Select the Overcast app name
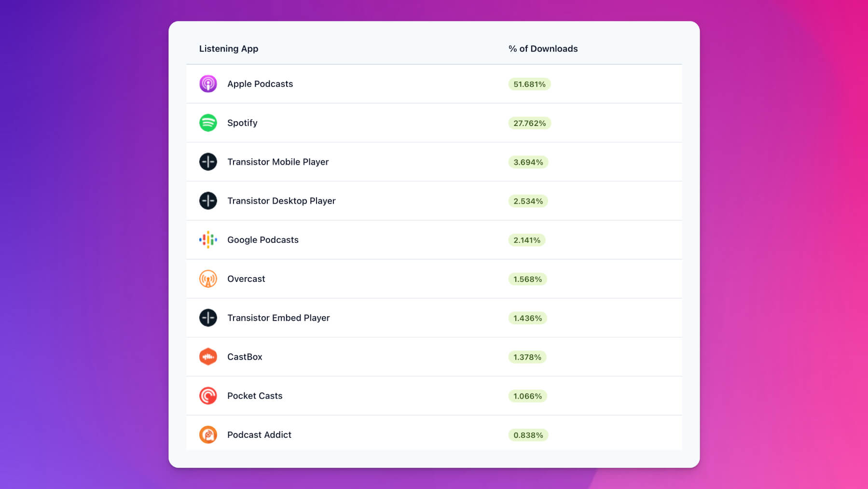The height and width of the screenshot is (489, 868). 246,279
